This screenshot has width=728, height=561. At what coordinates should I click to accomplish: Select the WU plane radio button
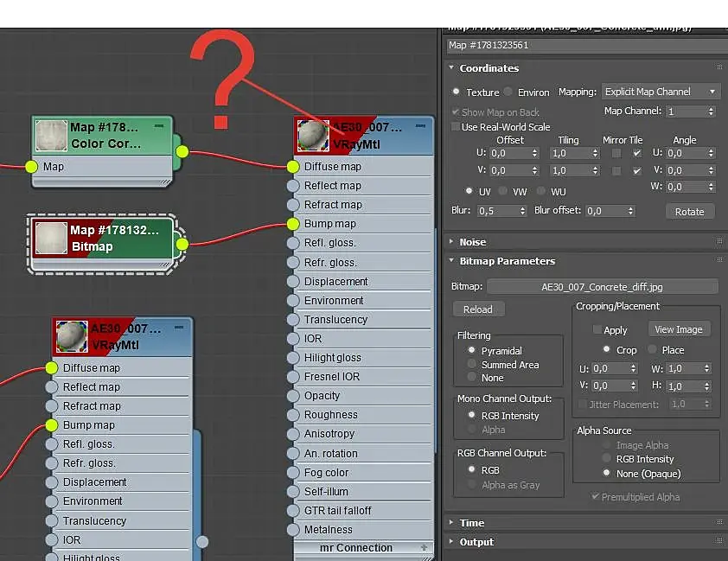[540, 191]
